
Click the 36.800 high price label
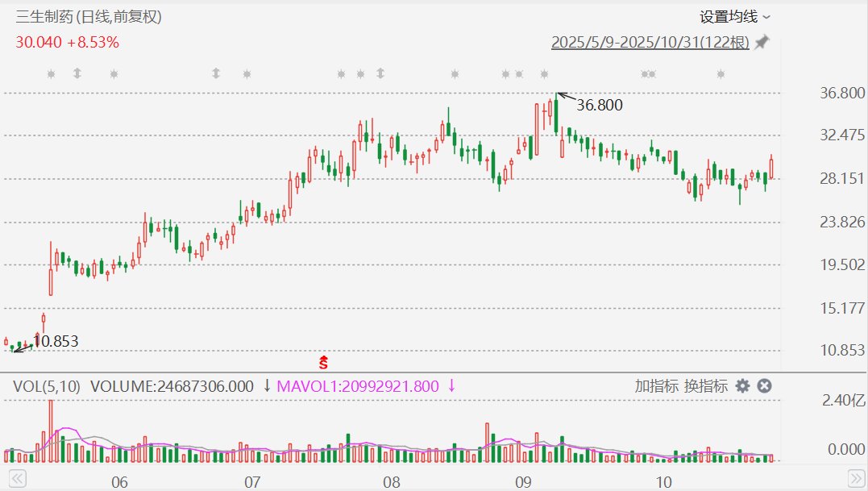tap(600, 105)
